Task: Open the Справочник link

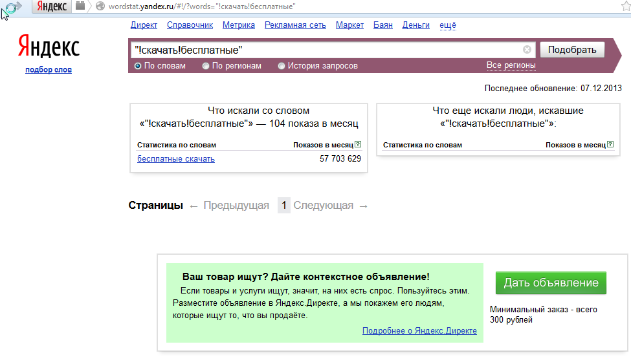Action: tap(190, 25)
